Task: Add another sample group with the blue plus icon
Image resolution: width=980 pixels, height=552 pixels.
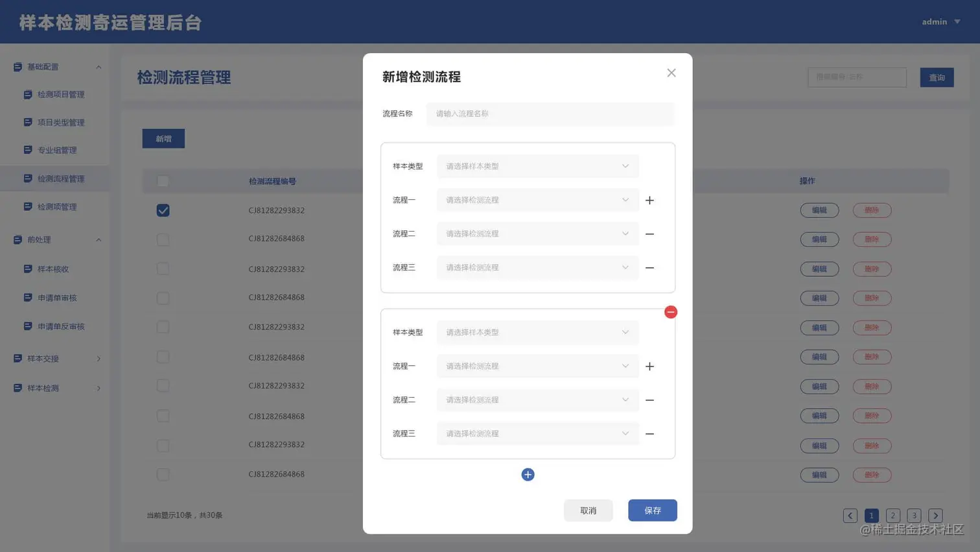Action: [528, 475]
